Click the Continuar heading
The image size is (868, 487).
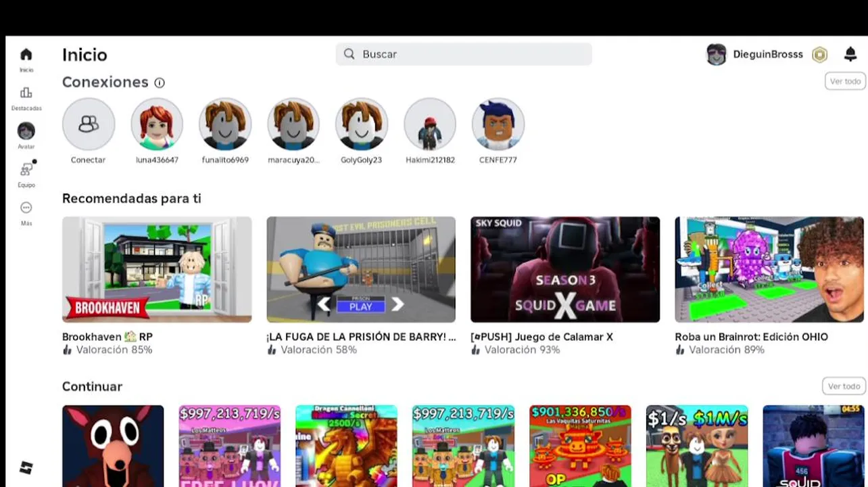92,386
